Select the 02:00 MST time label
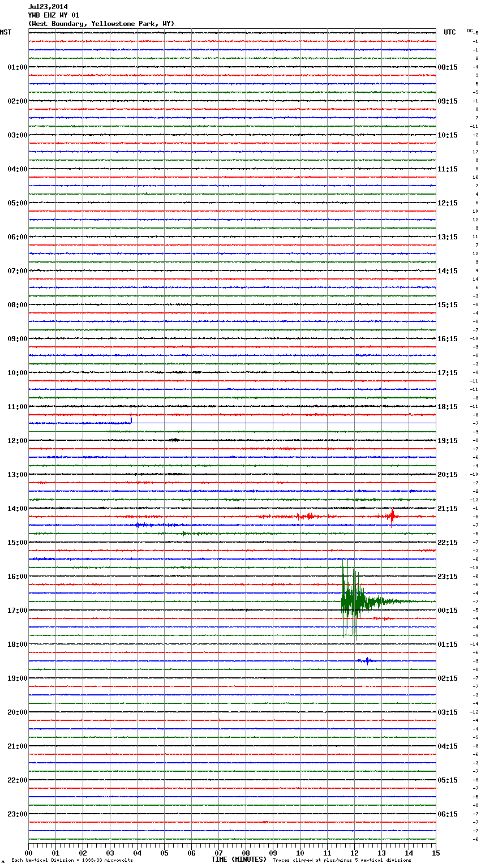 tap(18, 101)
